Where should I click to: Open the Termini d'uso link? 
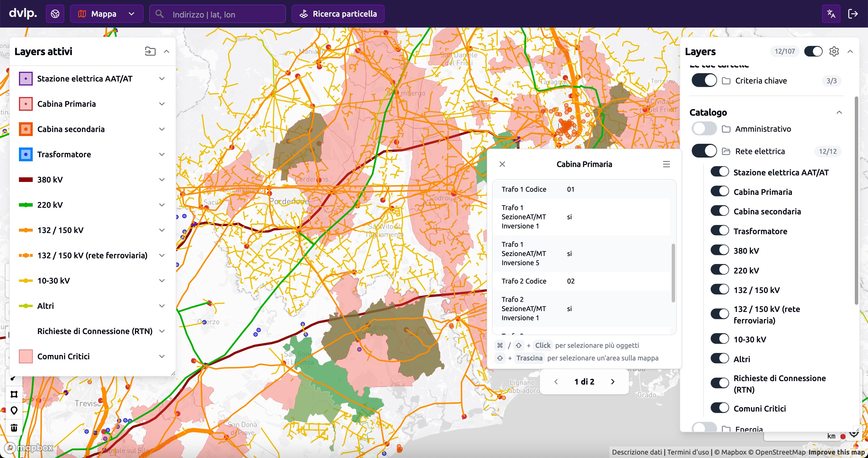pos(688,452)
